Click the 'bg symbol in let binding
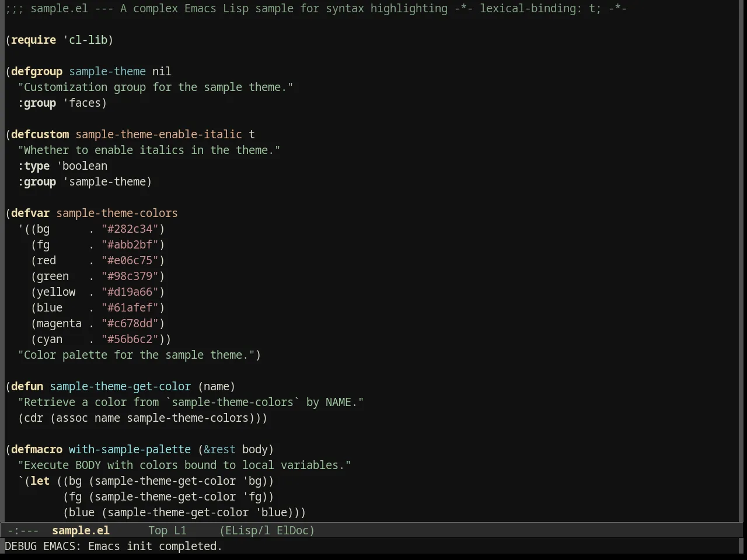This screenshot has width=747, height=560. coord(252,481)
